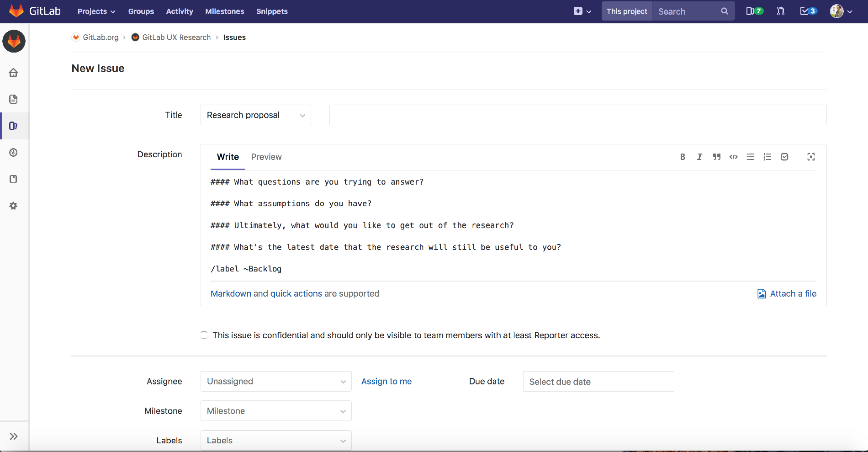868x452 pixels.
Task: Expand the Unassigned assignee dropdown
Action: point(275,381)
